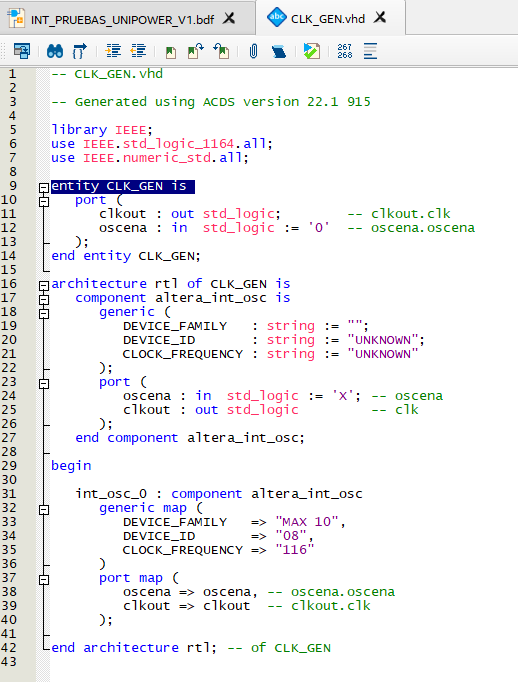Click 'end architecture rtl;' on line 42
This screenshot has height=682, width=518.
click(134, 648)
